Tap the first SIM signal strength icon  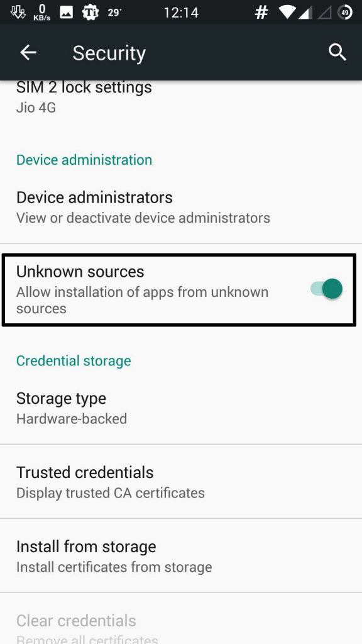click(305, 13)
